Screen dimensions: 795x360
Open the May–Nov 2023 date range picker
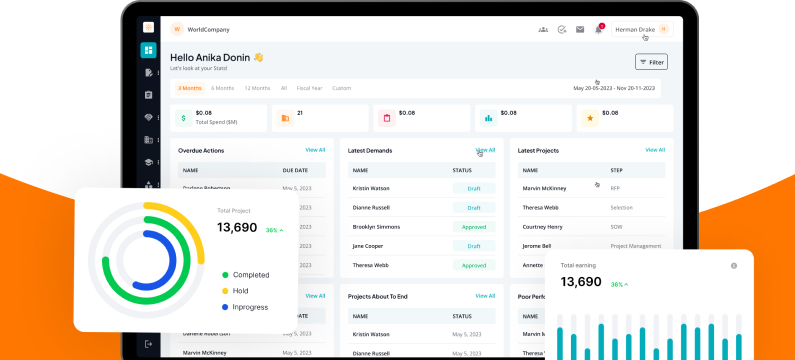pos(614,88)
